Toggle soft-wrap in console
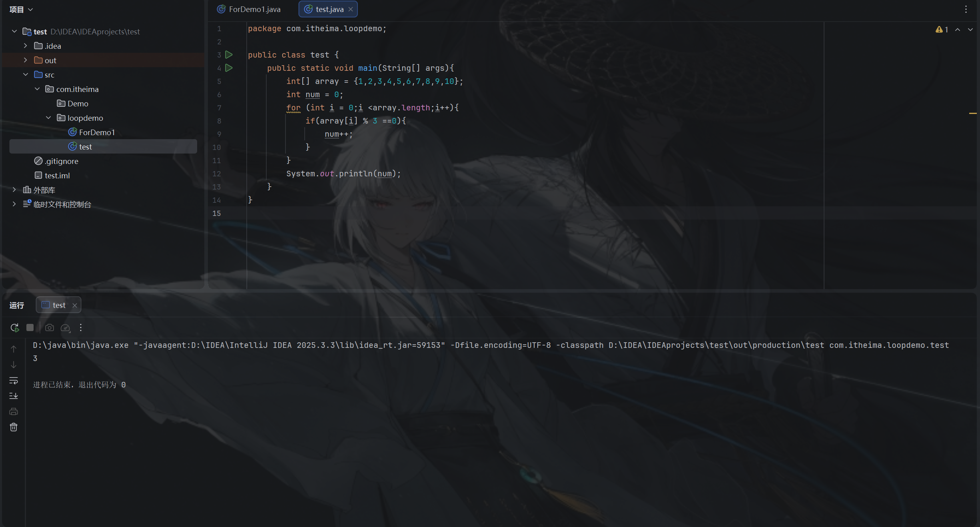This screenshot has width=980, height=527. tap(14, 380)
